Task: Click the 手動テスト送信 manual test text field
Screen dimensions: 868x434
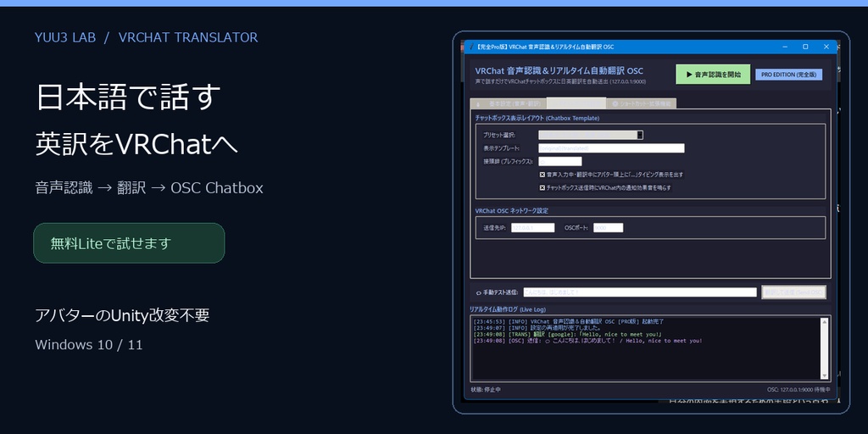Action: (x=640, y=292)
